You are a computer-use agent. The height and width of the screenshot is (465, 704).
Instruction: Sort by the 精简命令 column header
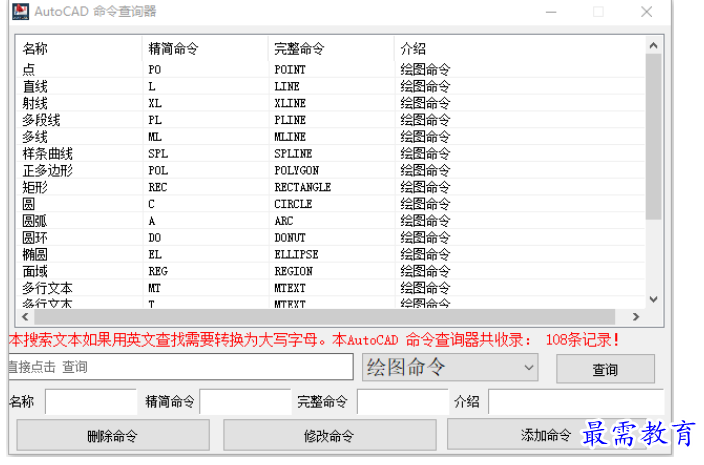point(205,48)
